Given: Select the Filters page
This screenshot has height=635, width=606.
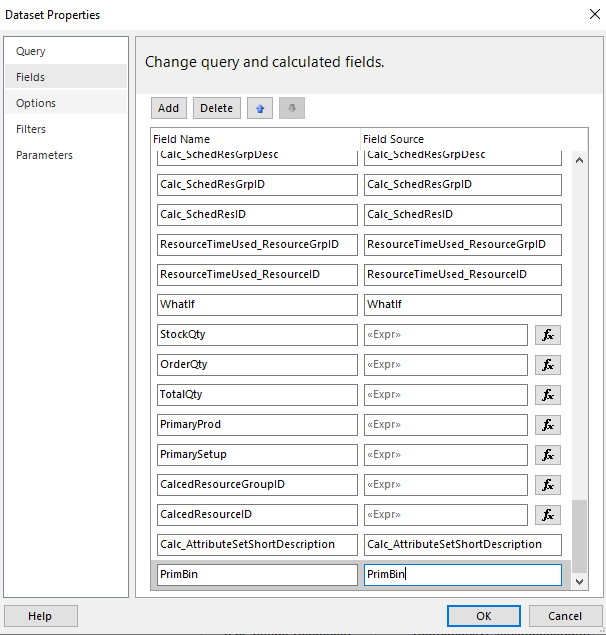Looking at the screenshot, I should pyautogui.click(x=31, y=129).
